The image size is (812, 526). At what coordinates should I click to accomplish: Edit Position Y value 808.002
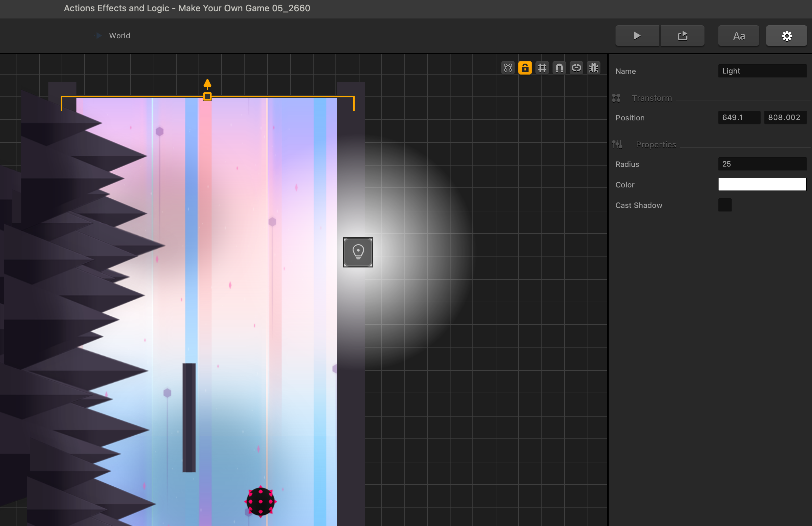[785, 117]
